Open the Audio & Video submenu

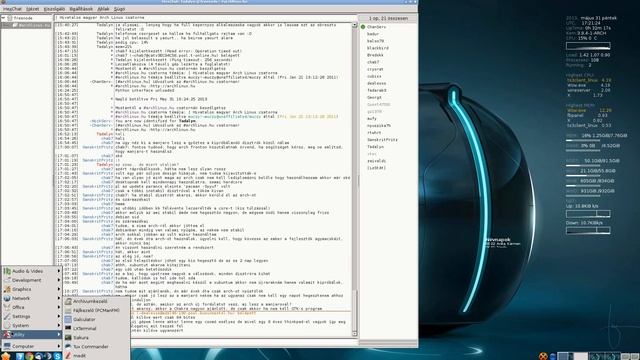click(32, 271)
